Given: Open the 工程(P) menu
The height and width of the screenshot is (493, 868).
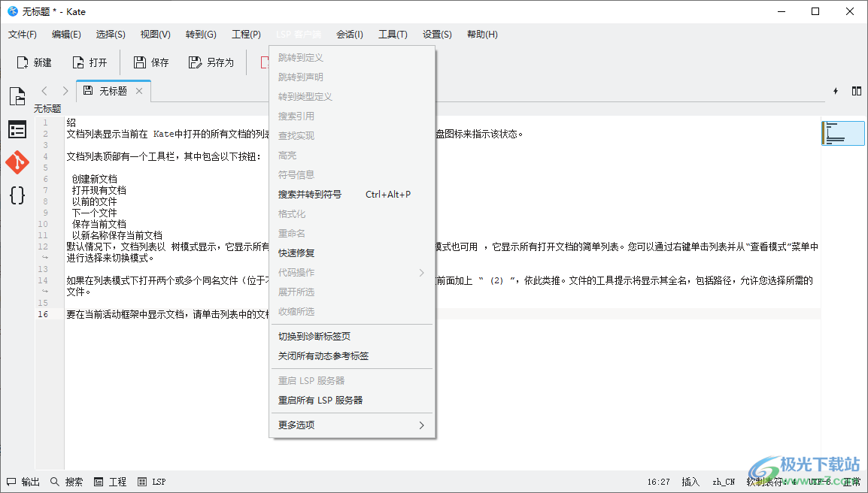Looking at the screenshot, I should [247, 35].
